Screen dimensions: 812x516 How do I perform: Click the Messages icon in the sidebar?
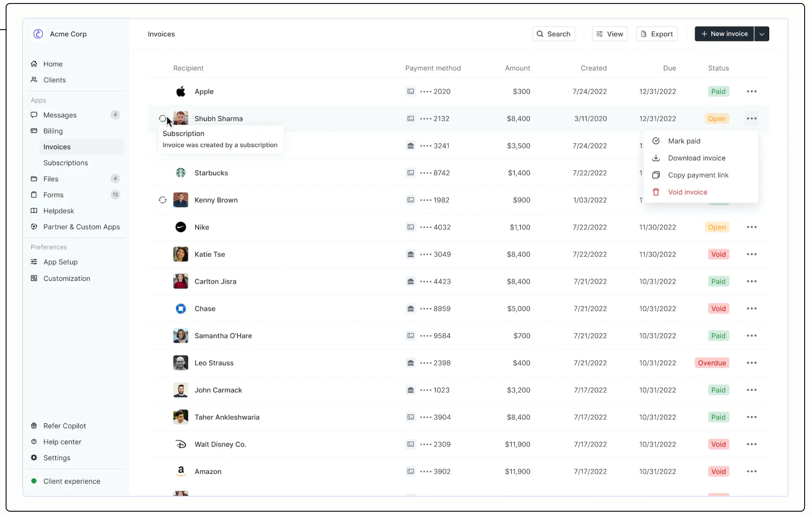pyautogui.click(x=34, y=115)
